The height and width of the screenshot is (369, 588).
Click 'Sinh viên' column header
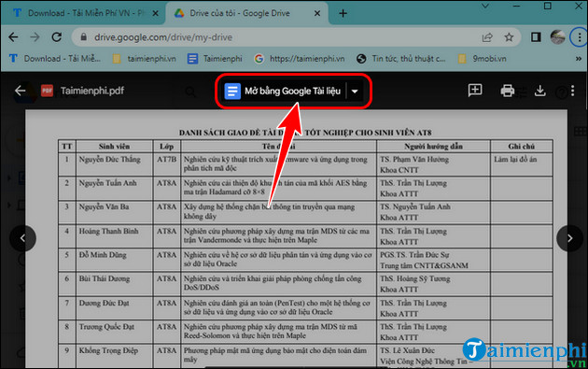pyautogui.click(x=115, y=146)
